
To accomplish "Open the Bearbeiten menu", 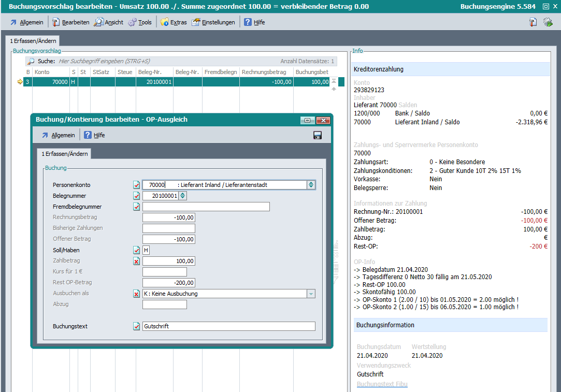I will pos(70,22).
